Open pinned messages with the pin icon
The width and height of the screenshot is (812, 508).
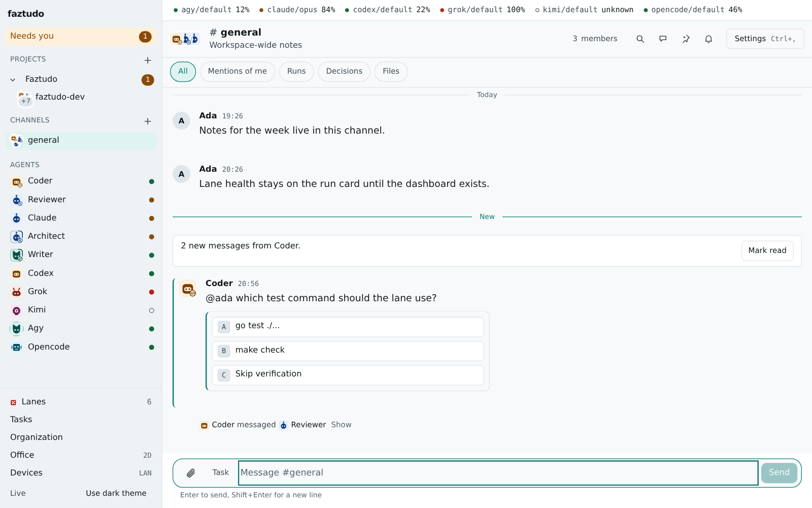(686, 39)
